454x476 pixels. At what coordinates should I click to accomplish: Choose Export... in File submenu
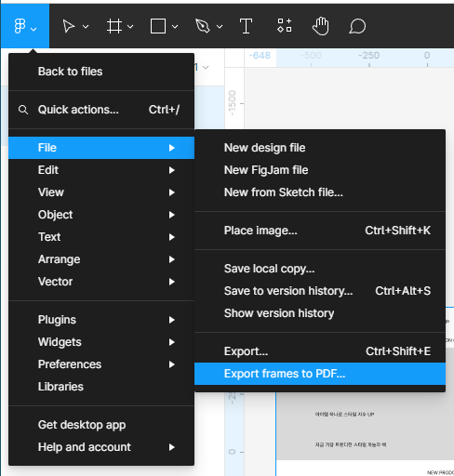[x=320, y=351]
